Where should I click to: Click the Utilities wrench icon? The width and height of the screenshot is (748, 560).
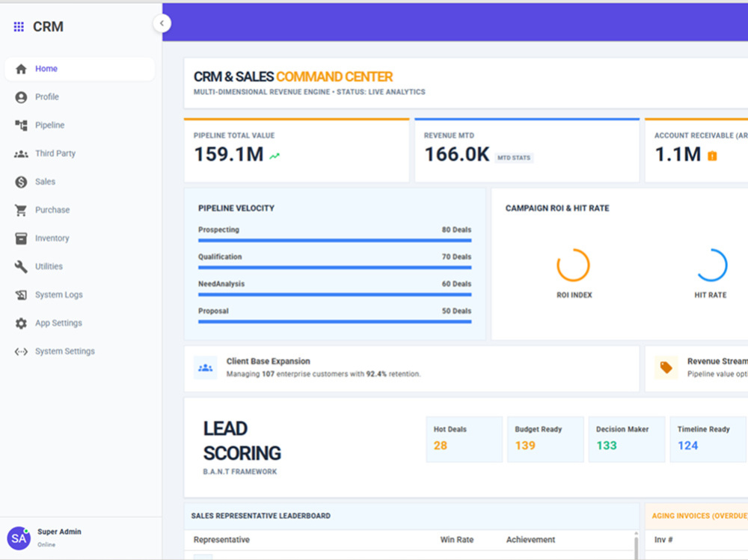(x=21, y=267)
